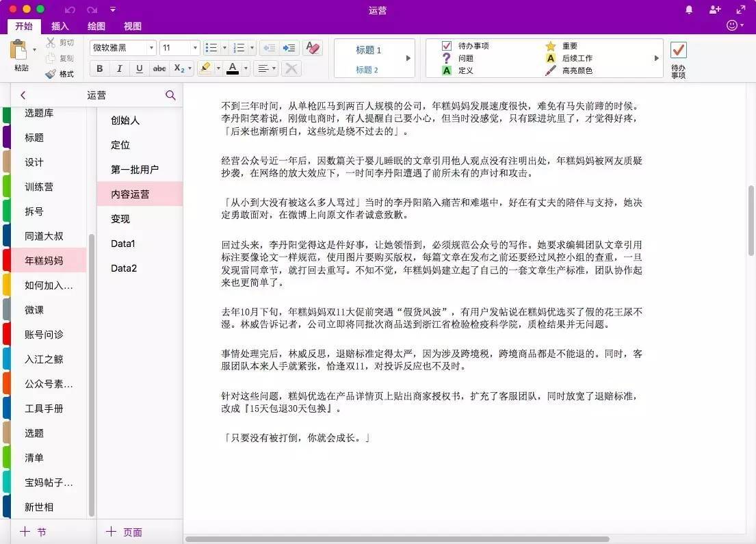756x544 pixels.
Task: Toggle underline formatting
Action: click(140, 68)
